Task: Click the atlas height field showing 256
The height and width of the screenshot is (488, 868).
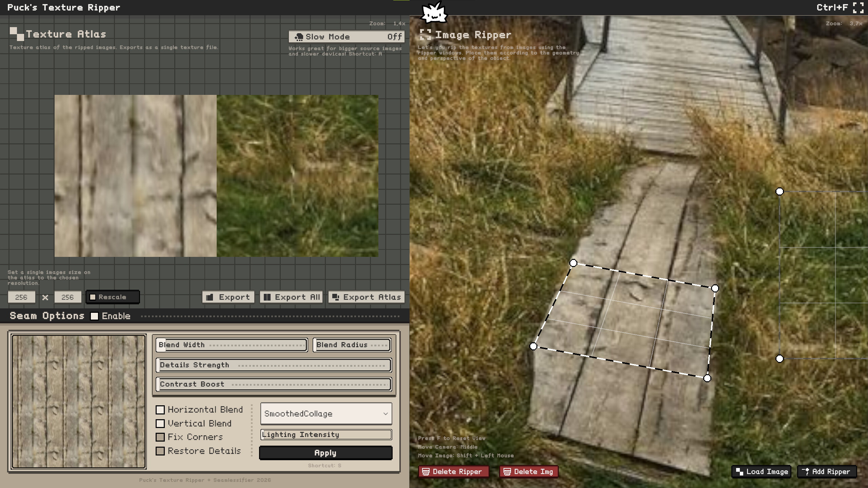Action: [x=68, y=297]
